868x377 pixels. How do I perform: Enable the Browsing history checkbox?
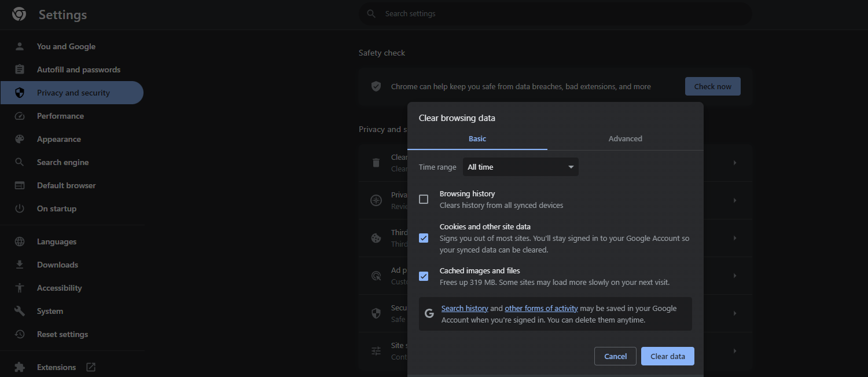click(x=424, y=199)
